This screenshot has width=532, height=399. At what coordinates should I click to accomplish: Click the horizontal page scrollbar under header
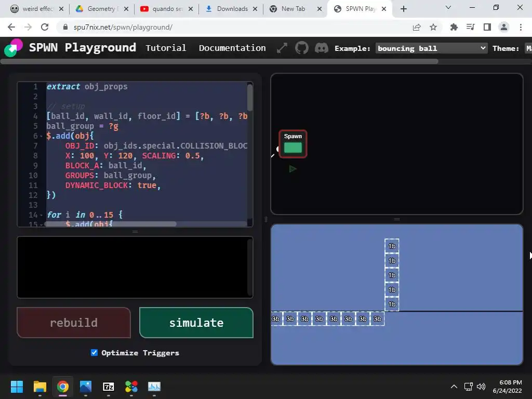tap(219, 61)
